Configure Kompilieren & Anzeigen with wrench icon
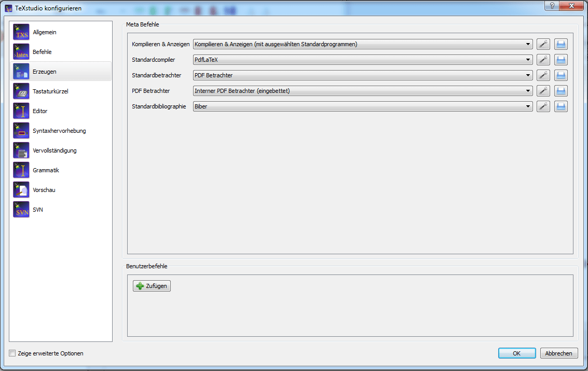This screenshot has width=588, height=371. 543,44
